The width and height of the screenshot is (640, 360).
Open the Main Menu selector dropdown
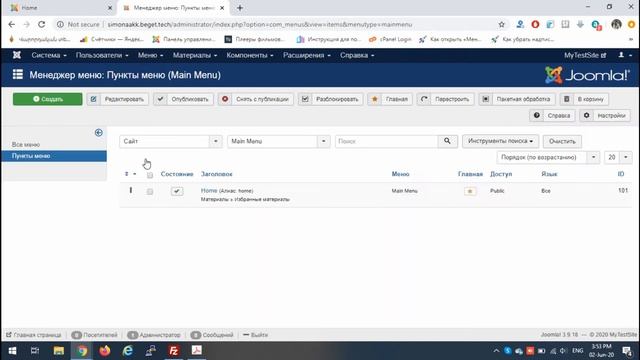coord(278,141)
